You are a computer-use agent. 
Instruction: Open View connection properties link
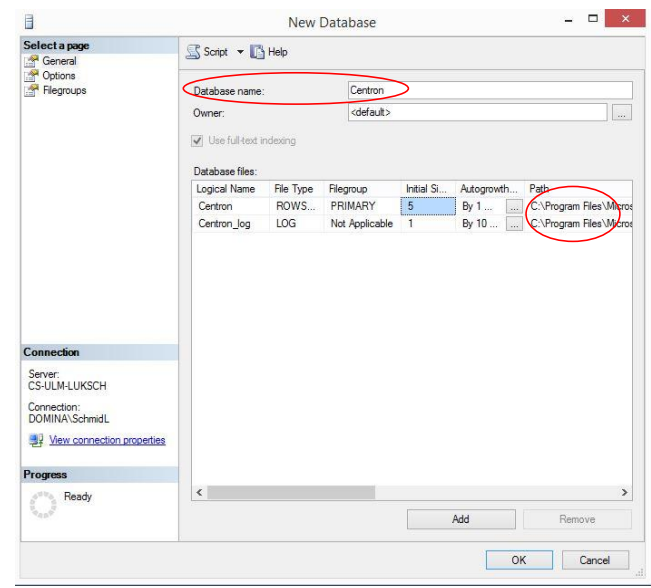click(107, 441)
